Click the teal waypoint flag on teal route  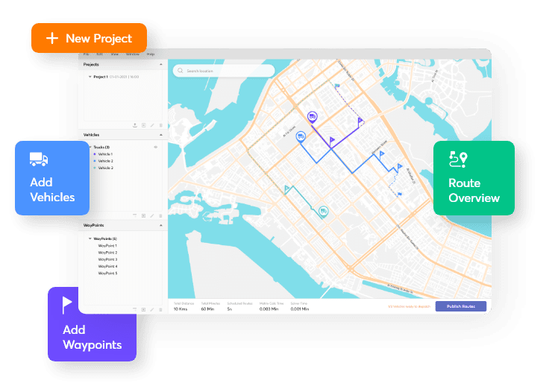tap(287, 189)
